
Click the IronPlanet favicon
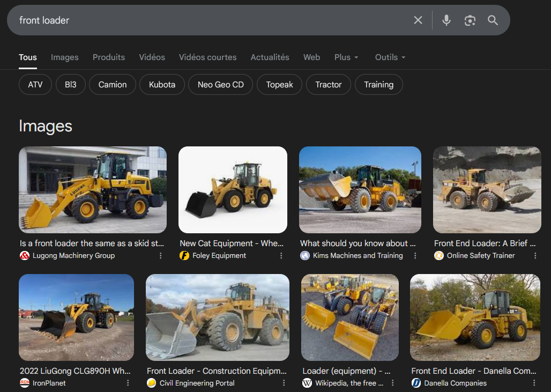(25, 383)
